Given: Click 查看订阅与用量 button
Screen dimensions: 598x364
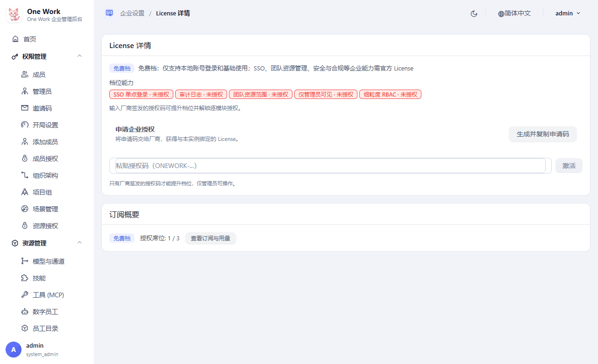Looking at the screenshot, I should coord(210,238).
